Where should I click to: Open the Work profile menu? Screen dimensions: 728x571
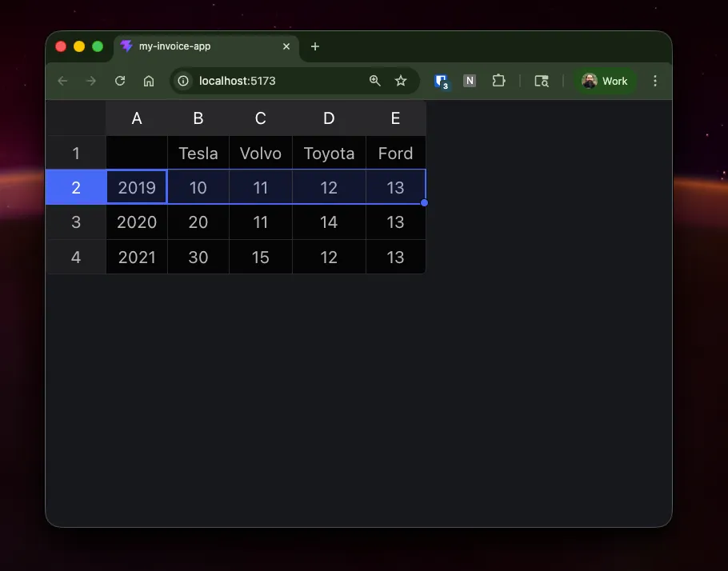[605, 81]
